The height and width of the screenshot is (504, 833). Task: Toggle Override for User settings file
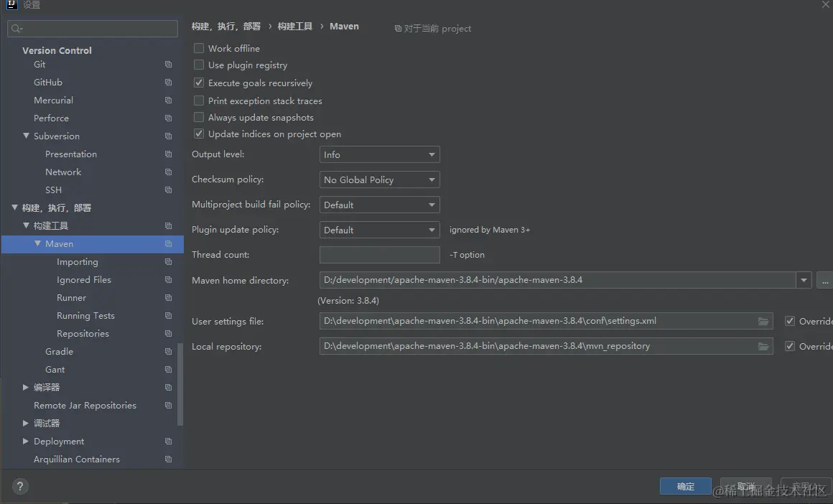[x=790, y=322]
